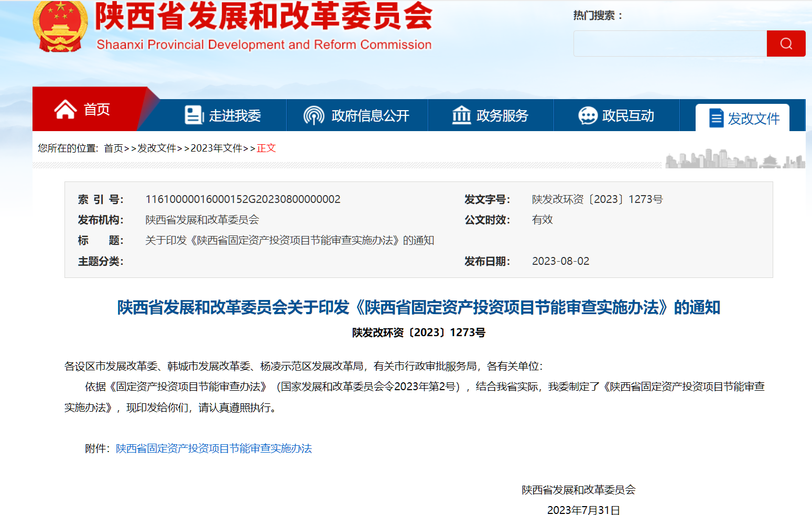Click the magnifier search icon
812x515 pixels.
785,43
